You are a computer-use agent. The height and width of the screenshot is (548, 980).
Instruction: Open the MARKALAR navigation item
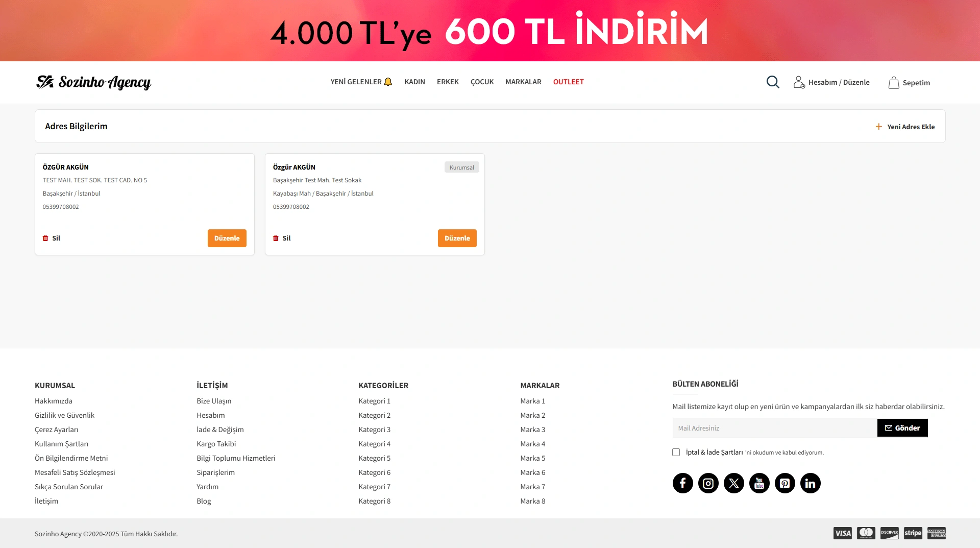click(x=523, y=82)
